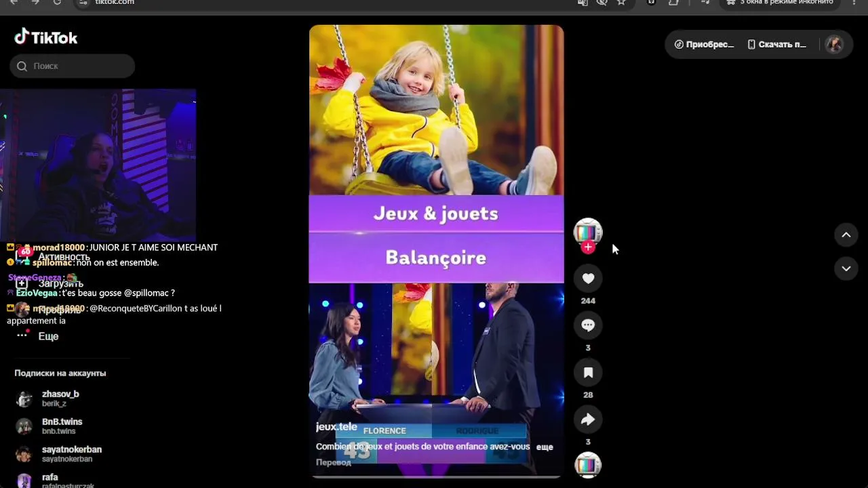868x488 pixels.
Task: Click the playing video to pause it
Action: (436, 251)
